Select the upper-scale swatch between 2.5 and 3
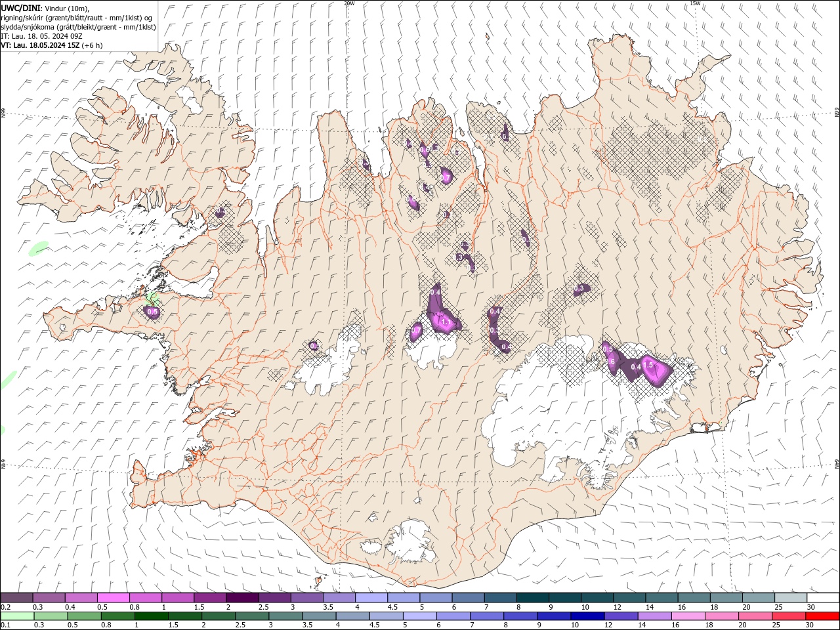The height and width of the screenshot is (630, 840). [x=274, y=598]
